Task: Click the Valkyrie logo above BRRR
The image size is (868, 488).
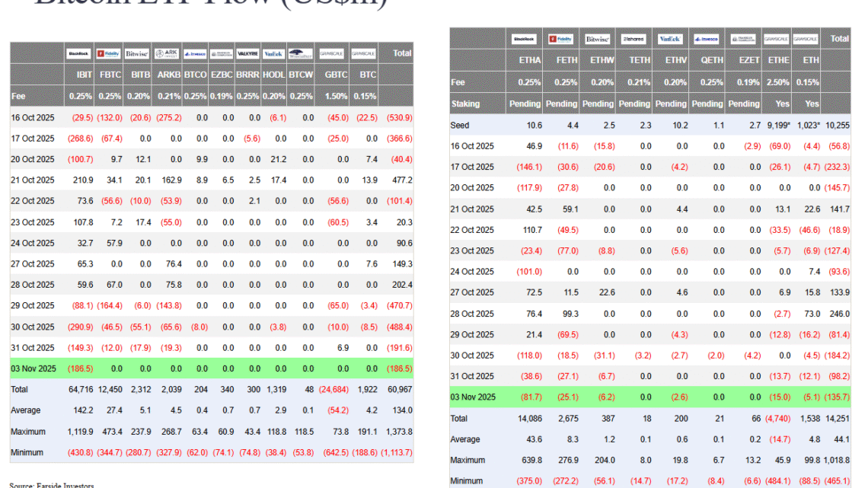Action: (248, 53)
